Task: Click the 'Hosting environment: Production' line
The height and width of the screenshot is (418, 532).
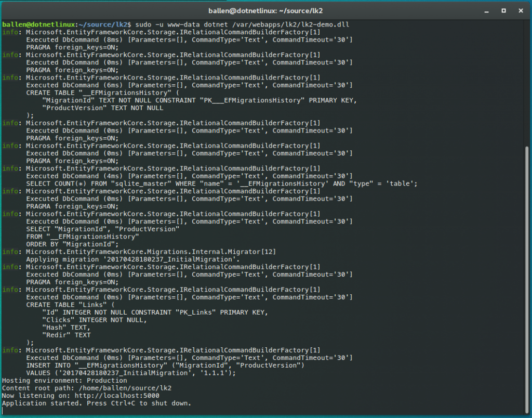Action: point(65,380)
